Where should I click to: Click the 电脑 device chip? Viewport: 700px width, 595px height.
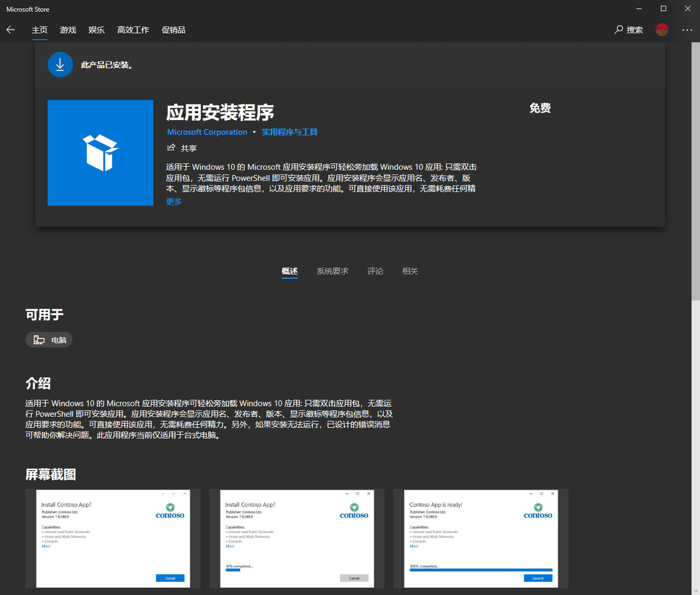coord(49,339)
